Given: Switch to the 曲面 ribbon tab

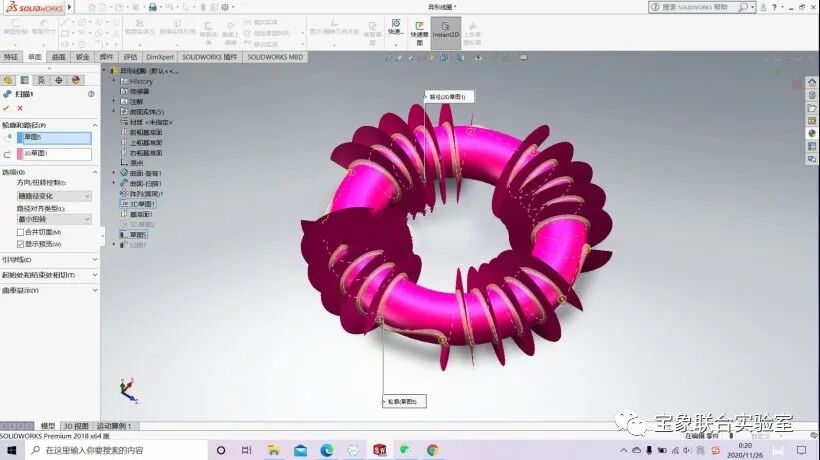Looking at the screenshot, I should tap(59, 57).
